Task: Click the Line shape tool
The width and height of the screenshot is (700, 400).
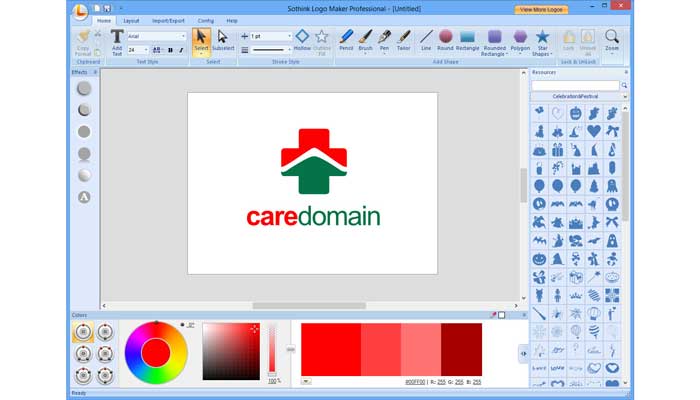Action: 426,40
